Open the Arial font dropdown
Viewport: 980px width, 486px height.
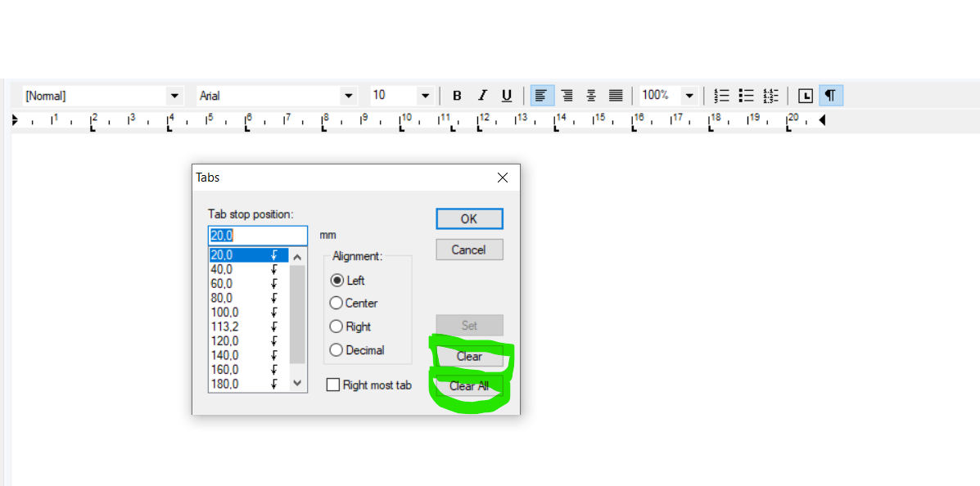point(349,96)
